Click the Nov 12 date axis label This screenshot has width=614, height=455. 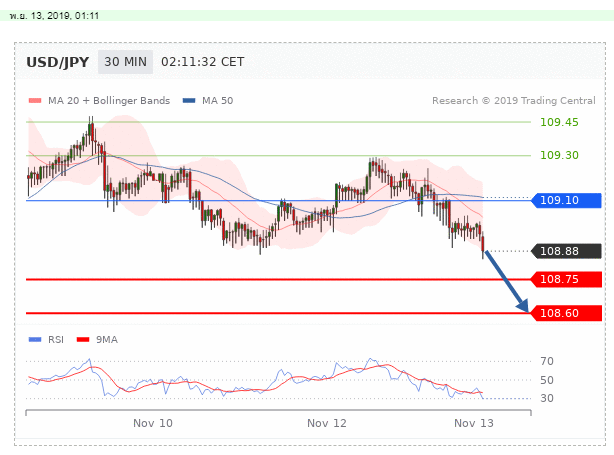coord(327,423)
